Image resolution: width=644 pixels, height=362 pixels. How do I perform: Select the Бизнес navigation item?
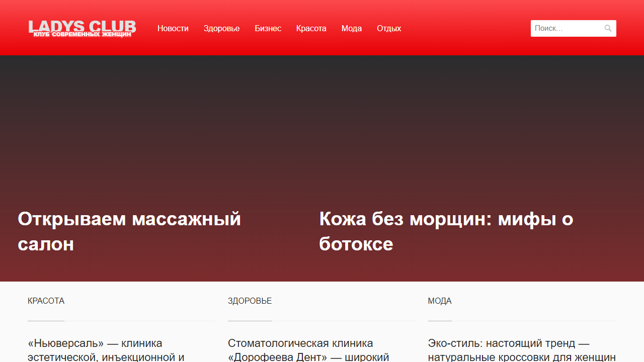coord(268,28)
